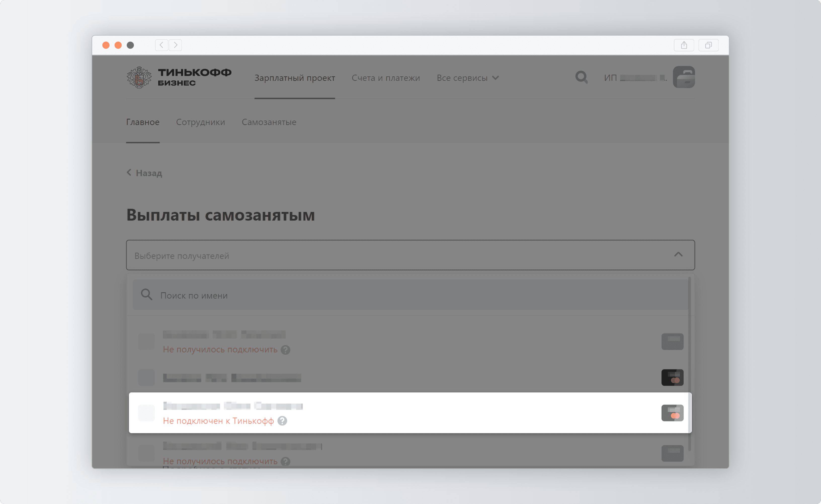Switch to Самозанятые tab
The image size is (821, 504).
pos(269,122)
